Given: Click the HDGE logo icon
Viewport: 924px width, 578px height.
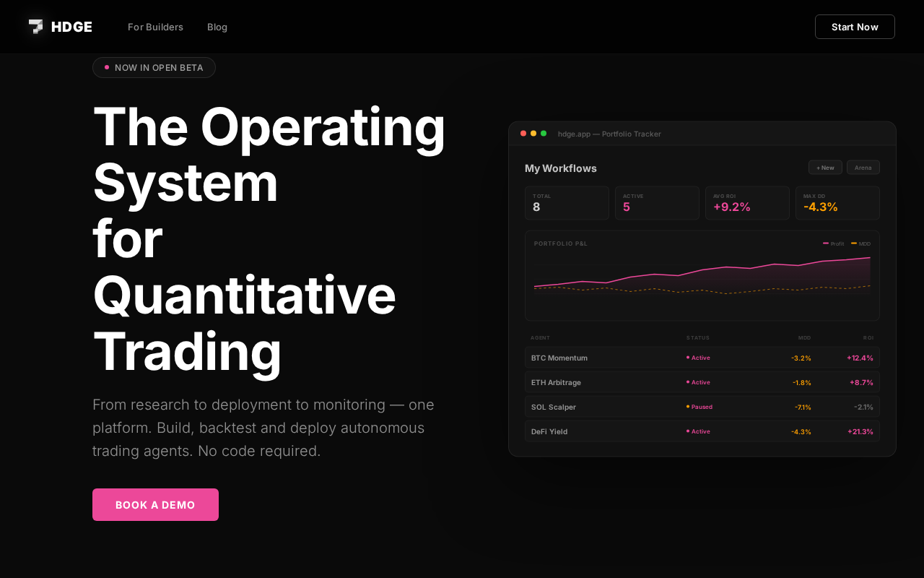Looking at the screenshot, I should [35, 26].
